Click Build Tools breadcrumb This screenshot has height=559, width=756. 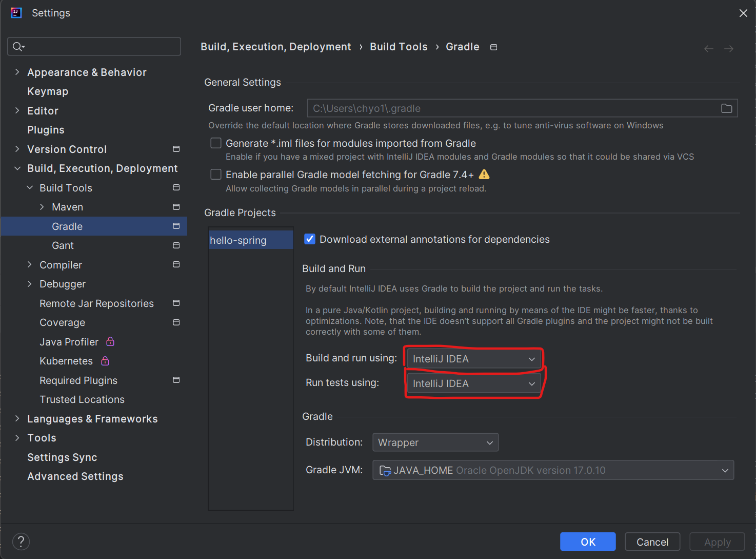click(x=399, y=47)
